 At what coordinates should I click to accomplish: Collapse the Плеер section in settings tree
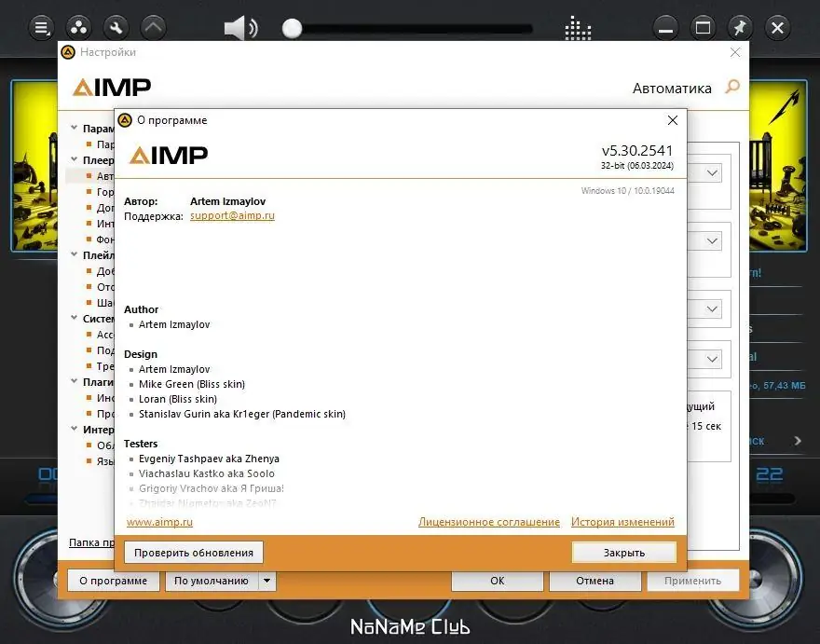click(75, 160)
